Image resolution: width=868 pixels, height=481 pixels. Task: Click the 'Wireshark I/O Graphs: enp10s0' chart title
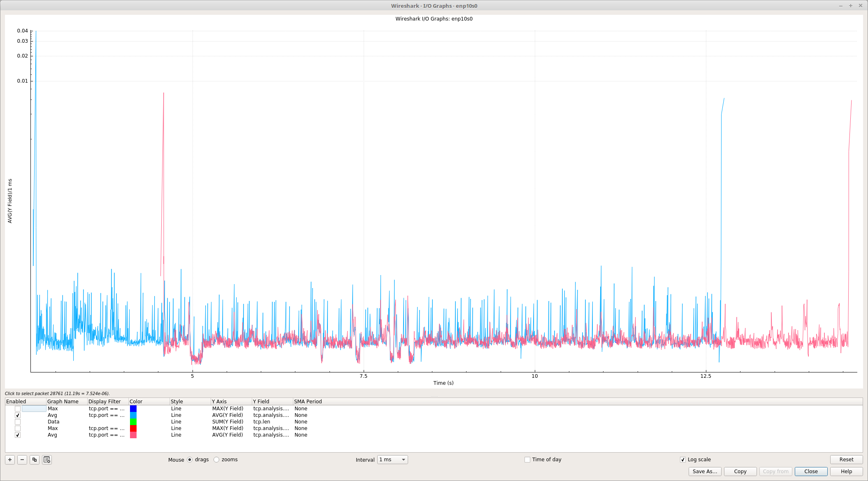pos(434,19)
